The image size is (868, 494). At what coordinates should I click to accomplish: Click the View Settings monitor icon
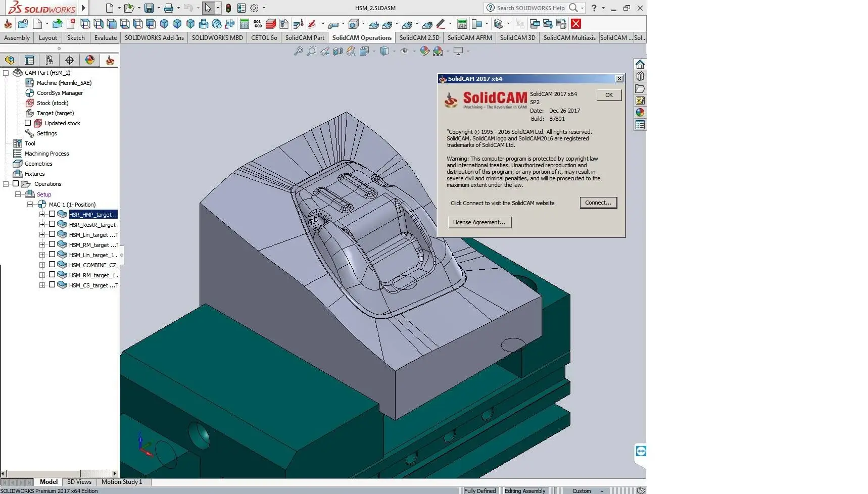458,51
